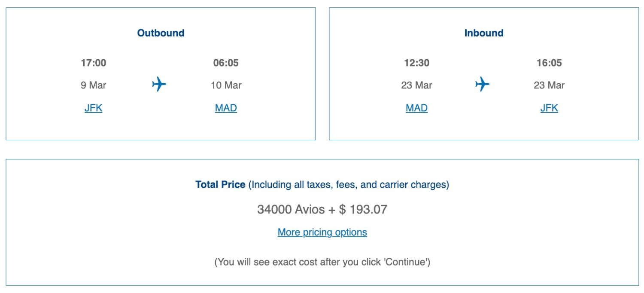Open the JFK arrival airport link for Inbound
This screenshot has height=293, width=644.
pos(549,108)
